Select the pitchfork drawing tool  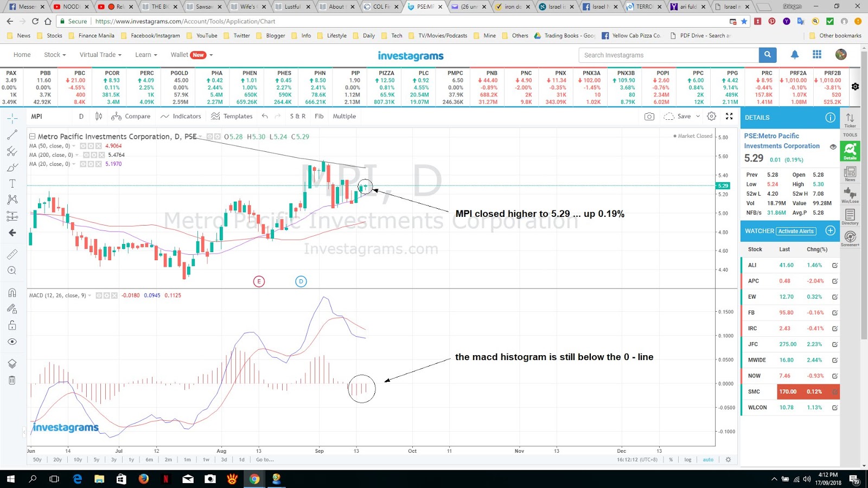[x=12, y=151]
